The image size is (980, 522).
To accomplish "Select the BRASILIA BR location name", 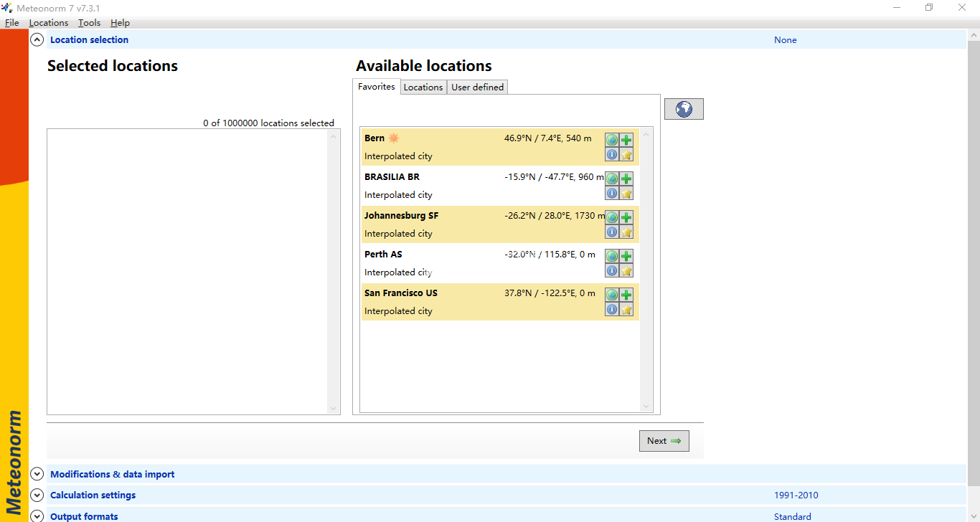I will pos(392,177).
